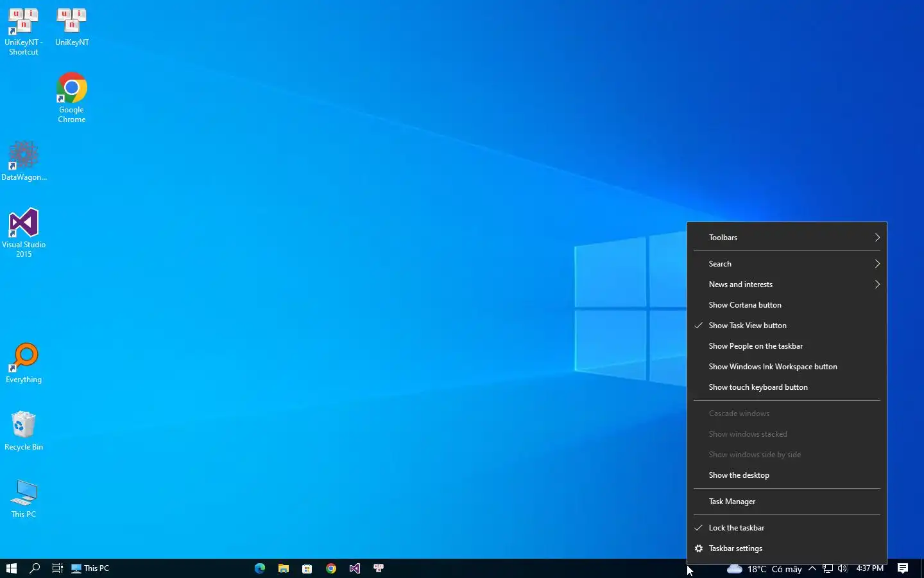Enable Show People on the taskbar
Viewport: 924px width, 578px height.
click(787, 346)
